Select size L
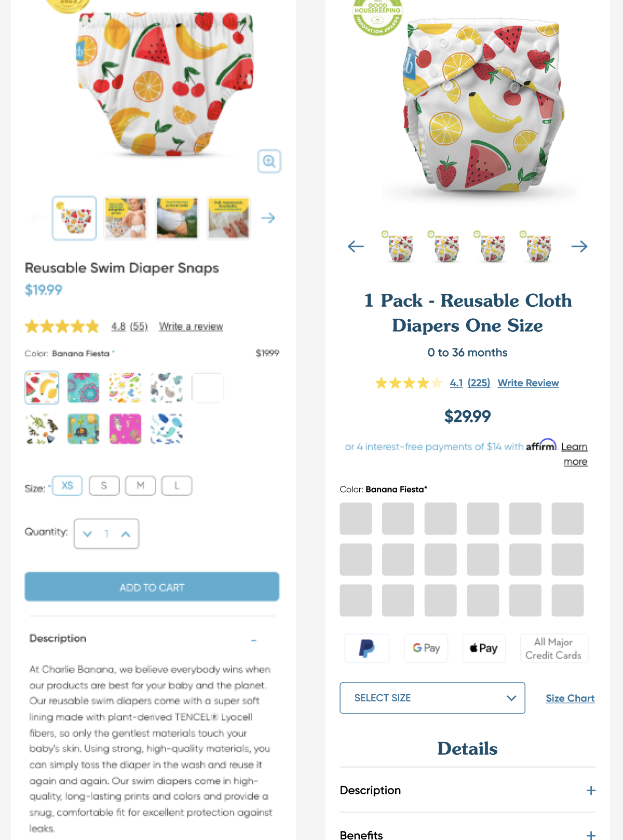This screenshot has width=623, height=840. click(x=177, y=486)
